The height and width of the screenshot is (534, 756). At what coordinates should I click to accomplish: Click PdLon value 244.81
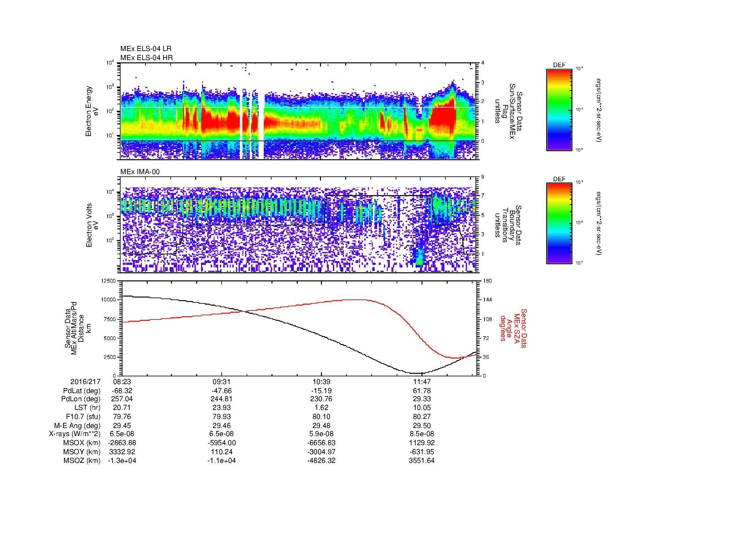pyautogui.click(x=222, y=399)
